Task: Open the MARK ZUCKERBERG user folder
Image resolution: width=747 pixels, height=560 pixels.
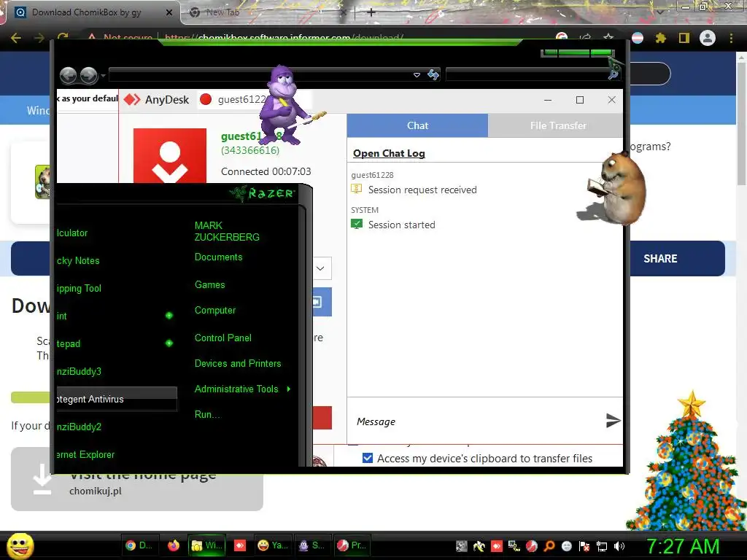Action: [x=227, y=231]
